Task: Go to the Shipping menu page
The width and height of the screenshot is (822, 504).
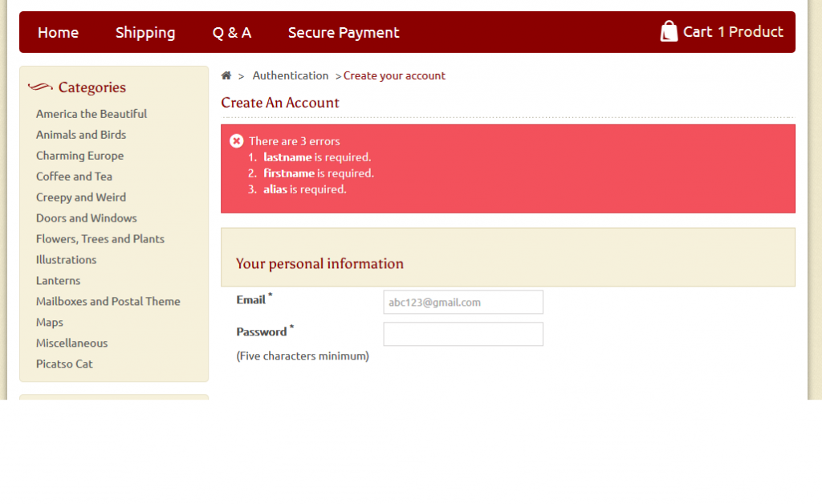Action: point(145,32)
